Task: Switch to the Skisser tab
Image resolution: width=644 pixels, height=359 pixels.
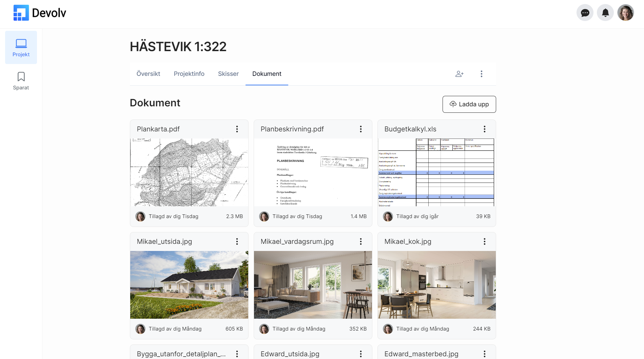Action: (x=228, y=74)
